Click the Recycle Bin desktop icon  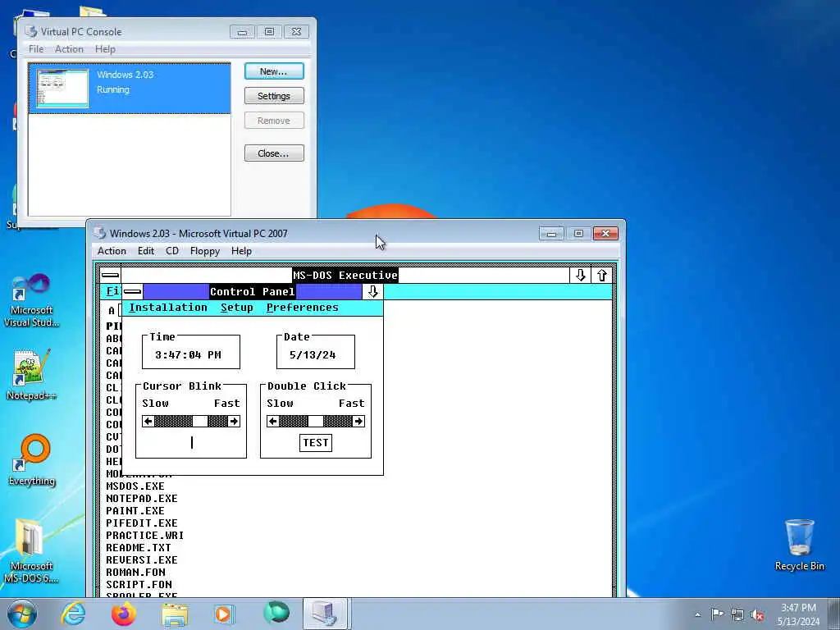coord(799,545)
